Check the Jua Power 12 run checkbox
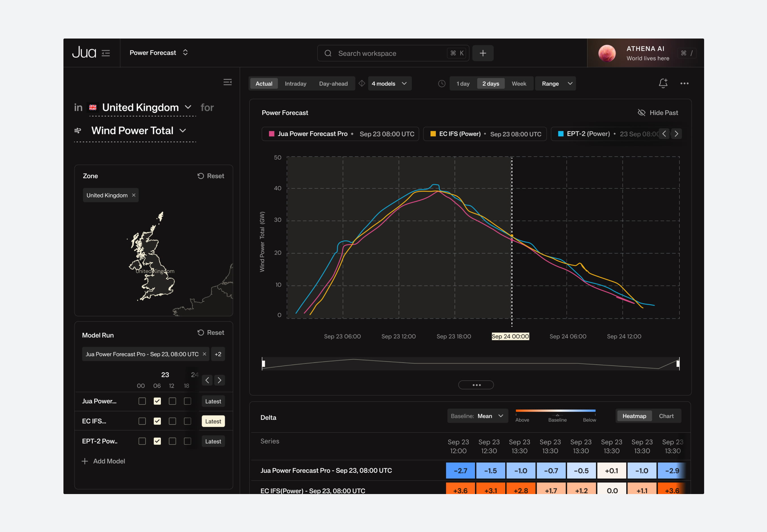This screenshot has width=767, height=532. pyautogui.click(x=172, y=401)
